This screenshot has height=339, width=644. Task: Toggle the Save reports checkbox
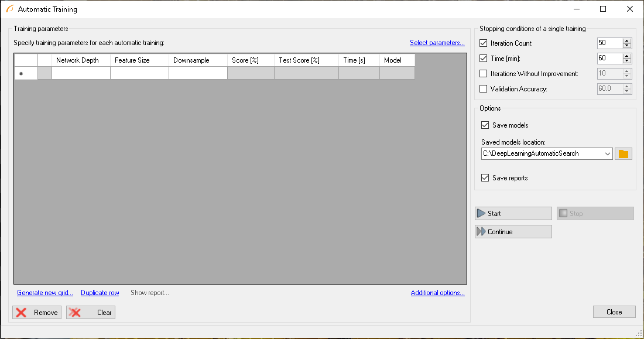click(485, 178)
